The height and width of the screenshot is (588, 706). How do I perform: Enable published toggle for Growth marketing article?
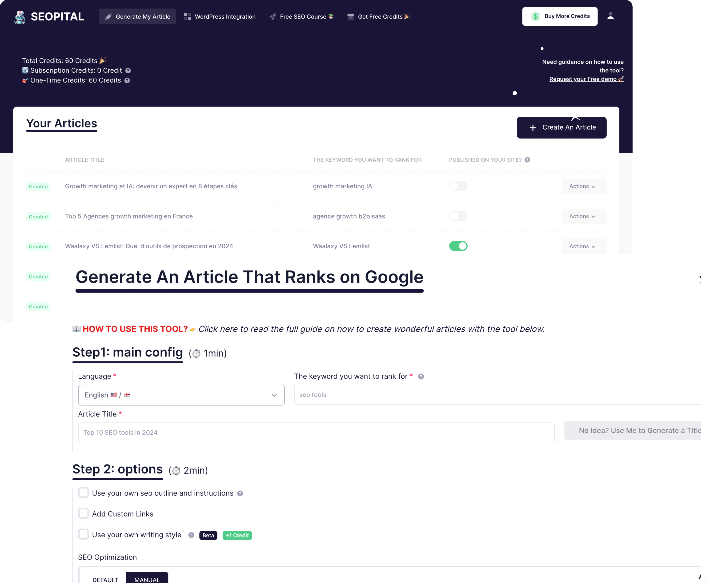pos(458,186)
